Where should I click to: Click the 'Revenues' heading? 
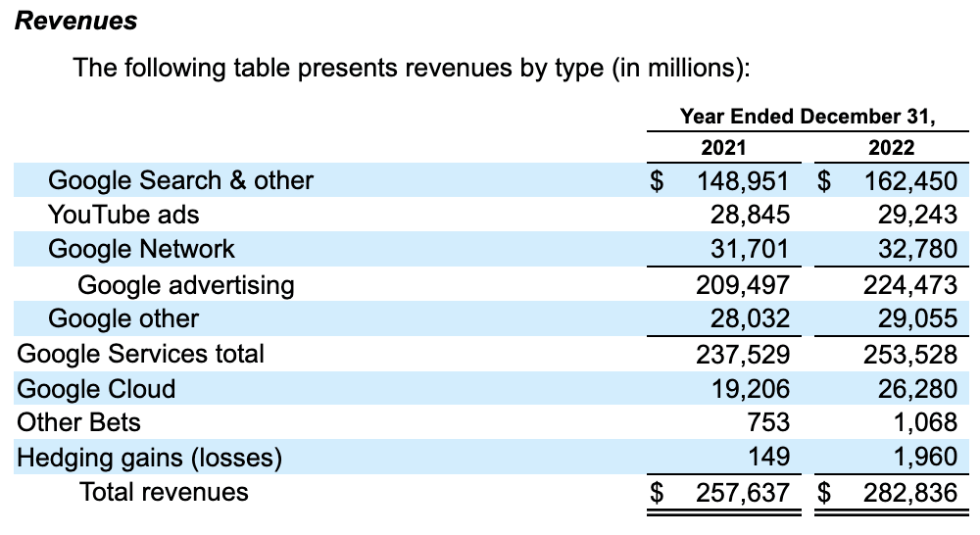(x=75, y=21)
